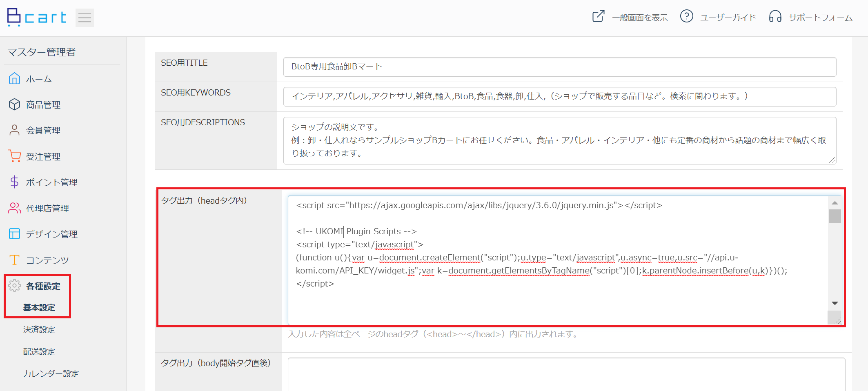Viewport: 868px width, 391px height.
Task: Select 配送設定 submenu item
Action: coord(39,351)
